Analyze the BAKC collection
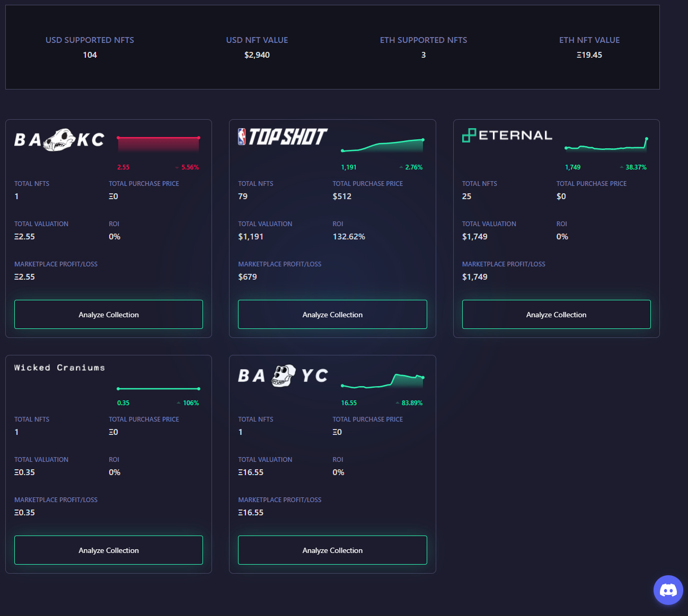Screen dimensions: 688x616 [109, 315]
